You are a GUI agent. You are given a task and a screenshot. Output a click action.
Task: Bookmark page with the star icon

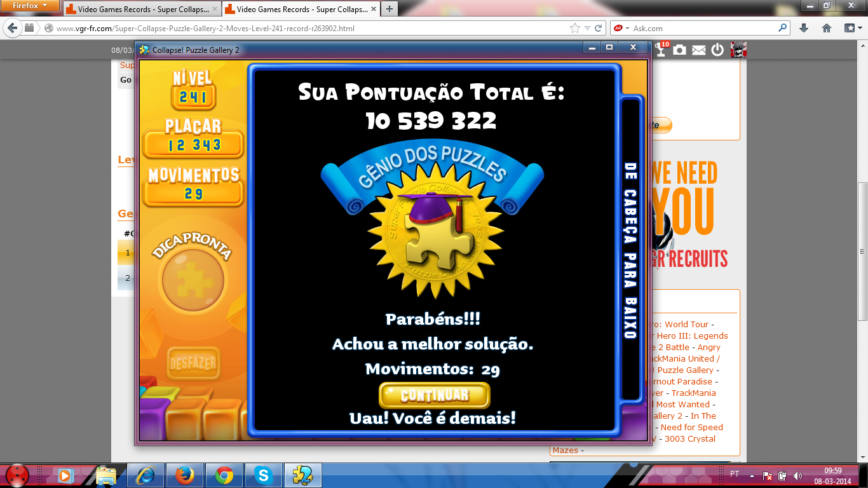pyautogui.click(x=575, y=28)
